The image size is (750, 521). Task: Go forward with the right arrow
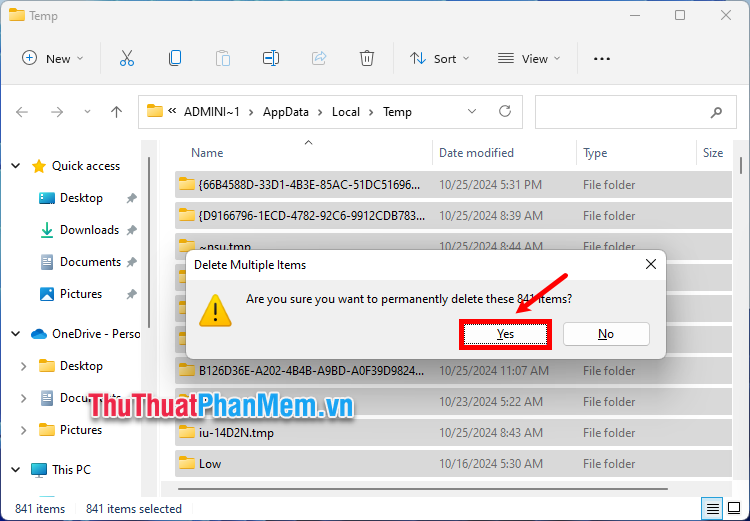pos(57,112)
